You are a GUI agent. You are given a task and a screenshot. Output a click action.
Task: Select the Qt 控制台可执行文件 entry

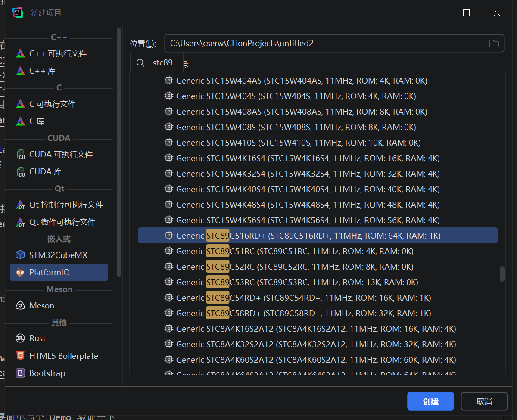click(66, 205)
